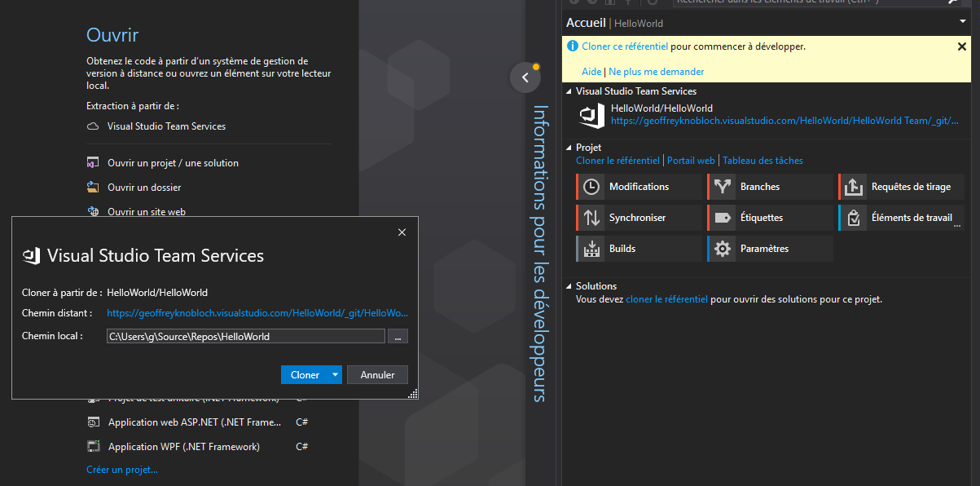Click cloner le référentiel link in the Solutions section

point(666,299)
